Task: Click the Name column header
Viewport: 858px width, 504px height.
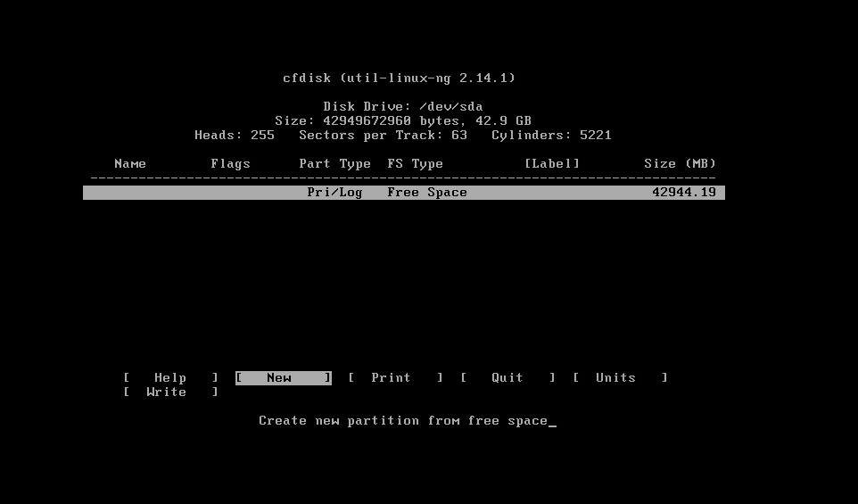Action: [x=130, y=163]
